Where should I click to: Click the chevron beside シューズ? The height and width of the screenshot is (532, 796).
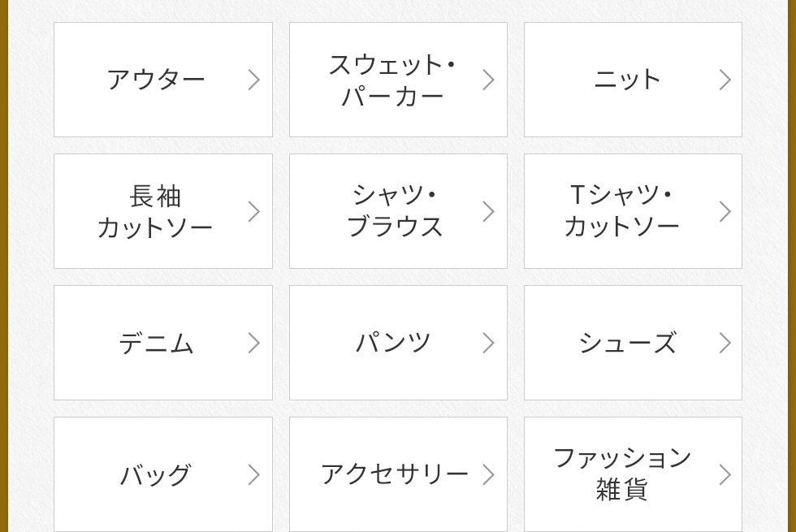tap(725, 343)
